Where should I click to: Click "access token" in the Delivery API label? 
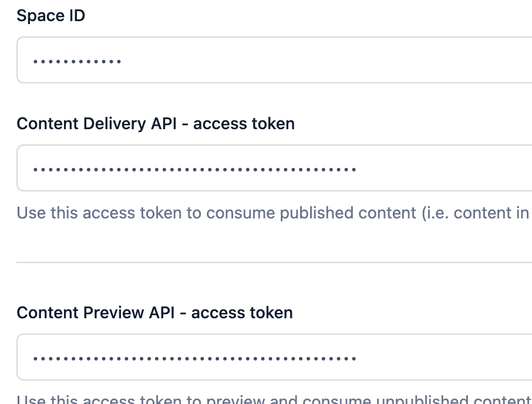tap(244, 123)
